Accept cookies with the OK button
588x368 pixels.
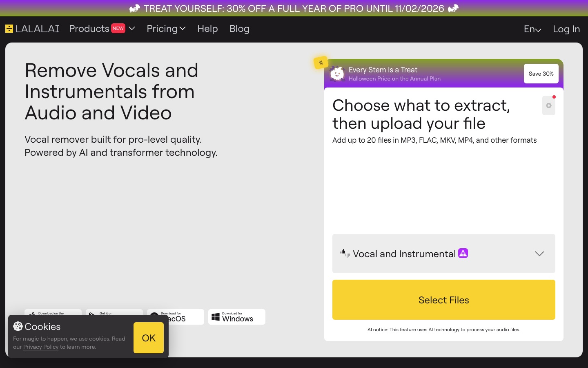pyautogui.click(x=149, y=338)
